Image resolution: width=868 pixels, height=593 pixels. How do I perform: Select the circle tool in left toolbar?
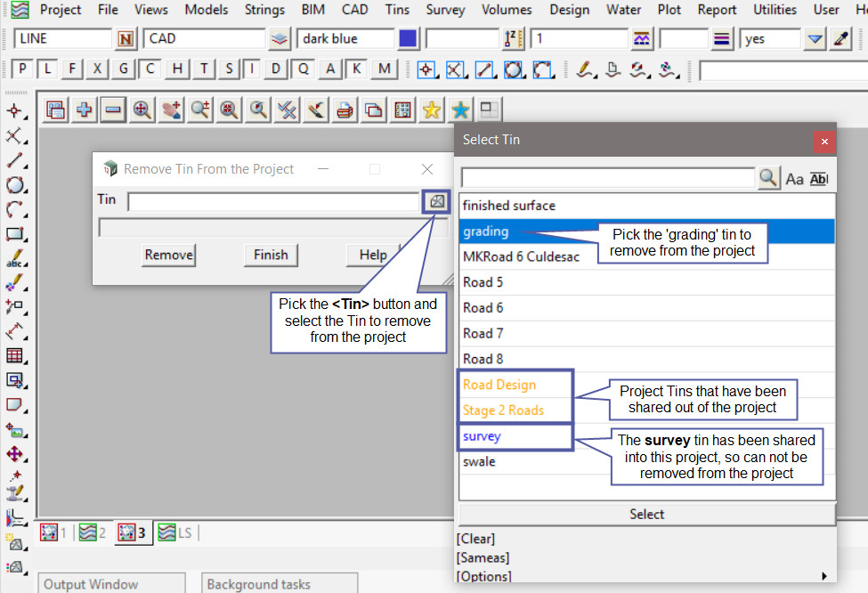click(x=15, y=185)
